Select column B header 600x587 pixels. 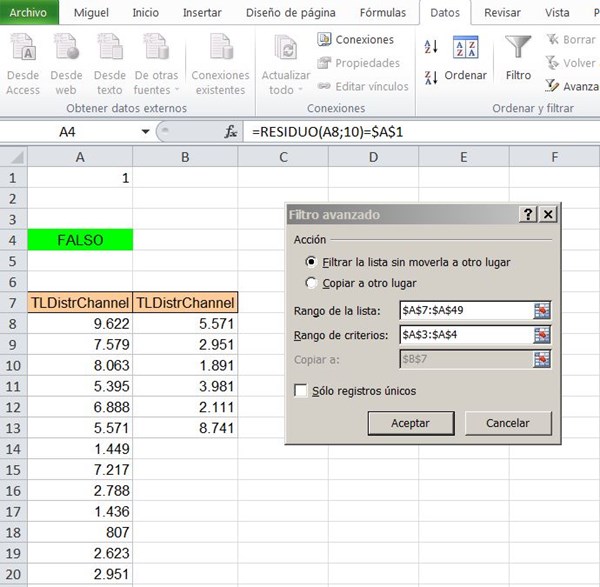click(x=185, y=157)
